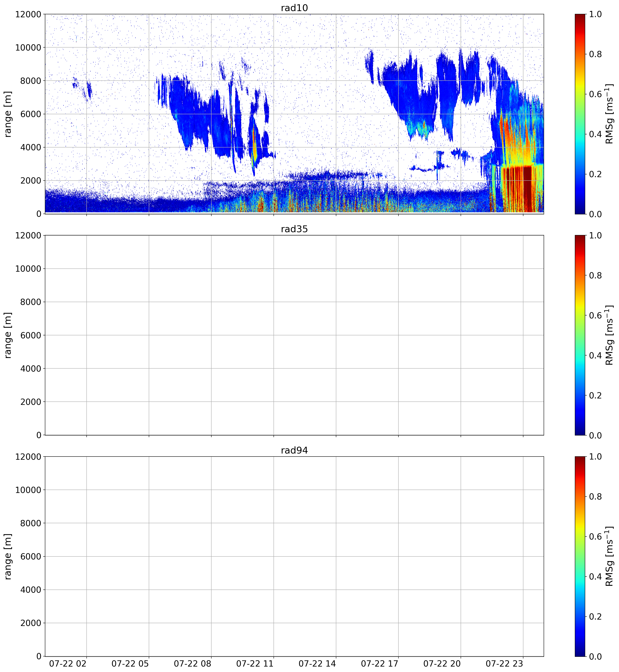Click the rad94 colorbar gradient
Image resolution: width=619 pixels, height=672 pixels.
580,556
